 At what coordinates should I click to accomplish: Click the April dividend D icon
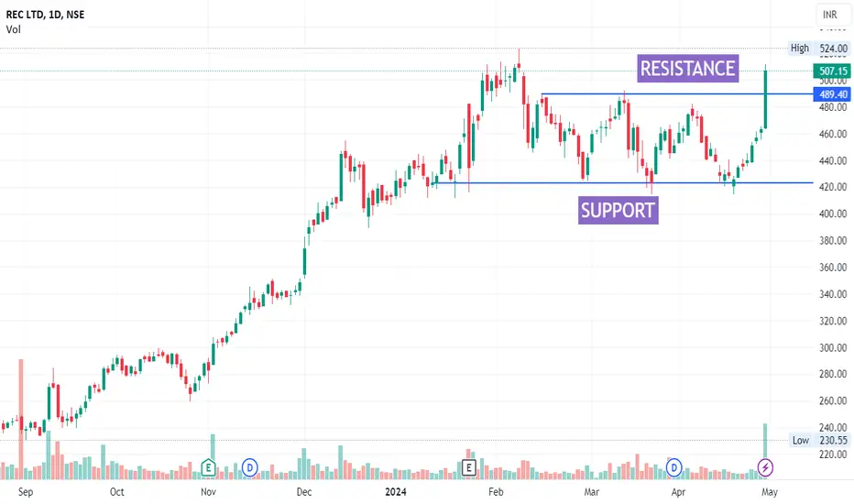[x=673, y=467]
